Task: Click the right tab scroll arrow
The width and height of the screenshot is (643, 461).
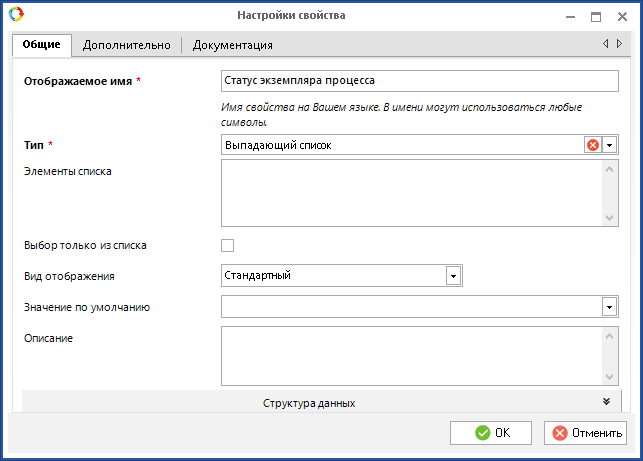Action: (x=619, y=44)
